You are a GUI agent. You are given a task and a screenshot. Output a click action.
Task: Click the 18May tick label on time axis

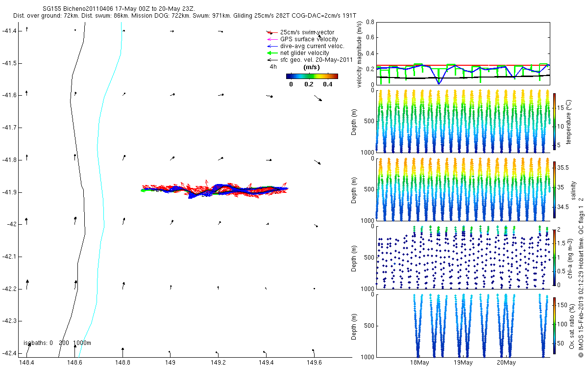(x=419, y=363)
